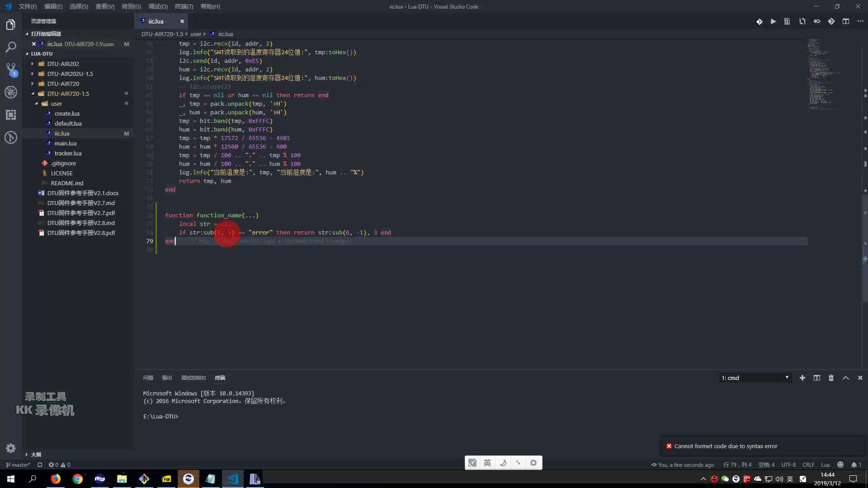
Task: Maximize the terminal panel with up chevron
Action: 846,378
